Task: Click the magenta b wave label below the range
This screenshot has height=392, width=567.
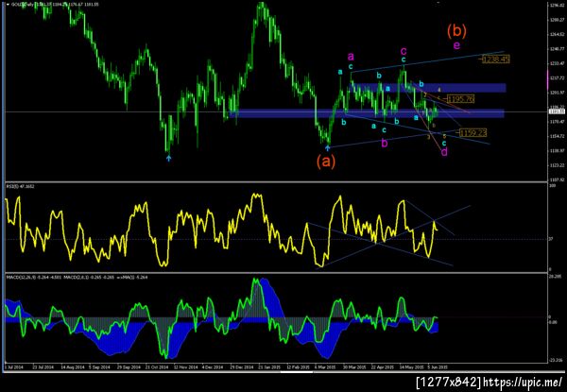Action: coord(385,144)
